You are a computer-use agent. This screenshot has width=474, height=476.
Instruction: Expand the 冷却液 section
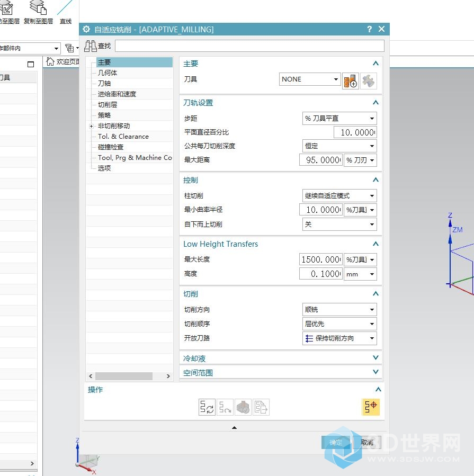click(375, 358)
